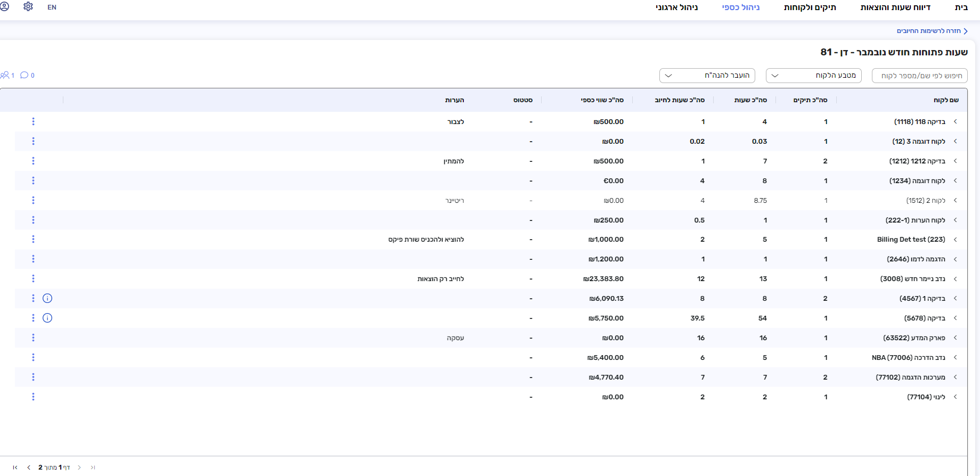This screenshot has height=476, width=980.
Task: Open the מטבע הלקוח currency dropdown
Action: point(813,76)
